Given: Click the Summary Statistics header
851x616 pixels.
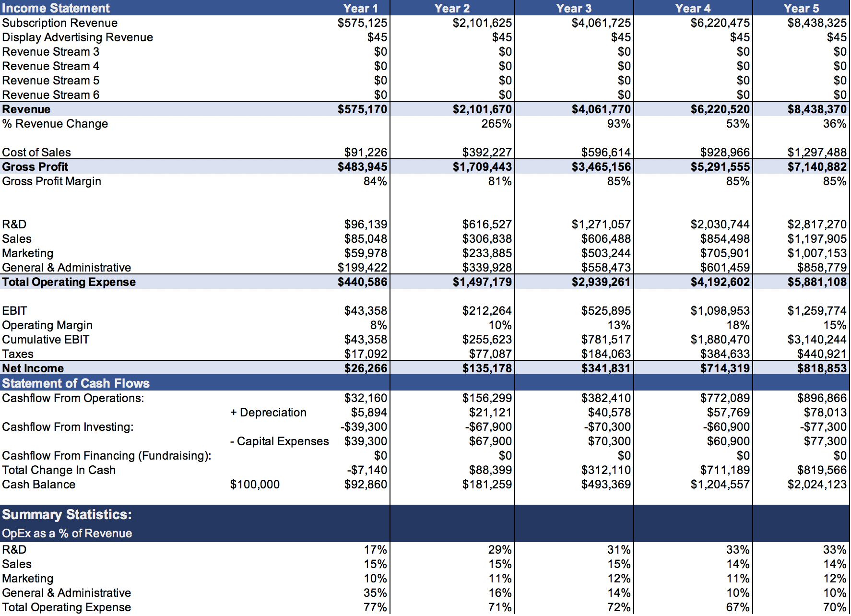Looking at the screenshot, I should [67, 514].
